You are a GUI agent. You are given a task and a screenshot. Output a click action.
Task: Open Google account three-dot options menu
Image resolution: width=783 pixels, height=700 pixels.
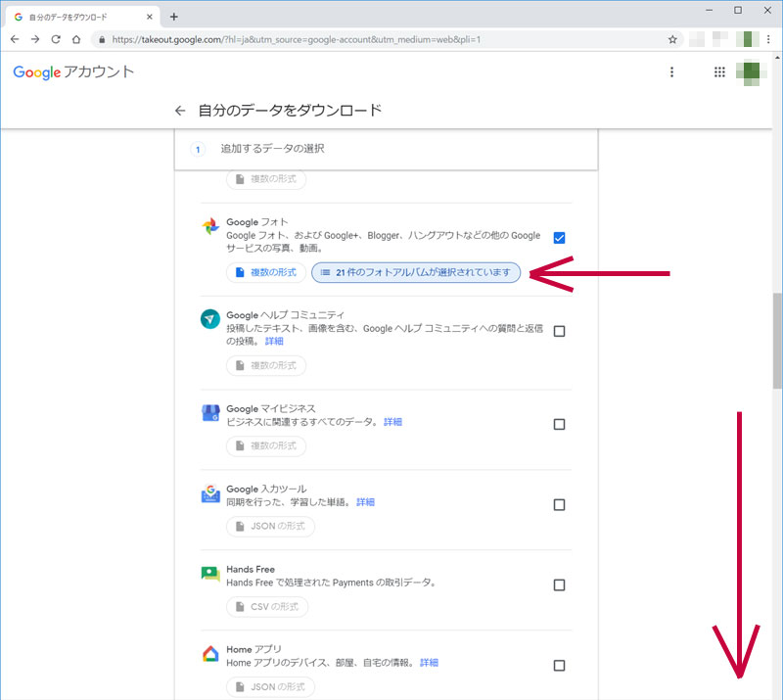pyautogui.click(x=671, y=72)
